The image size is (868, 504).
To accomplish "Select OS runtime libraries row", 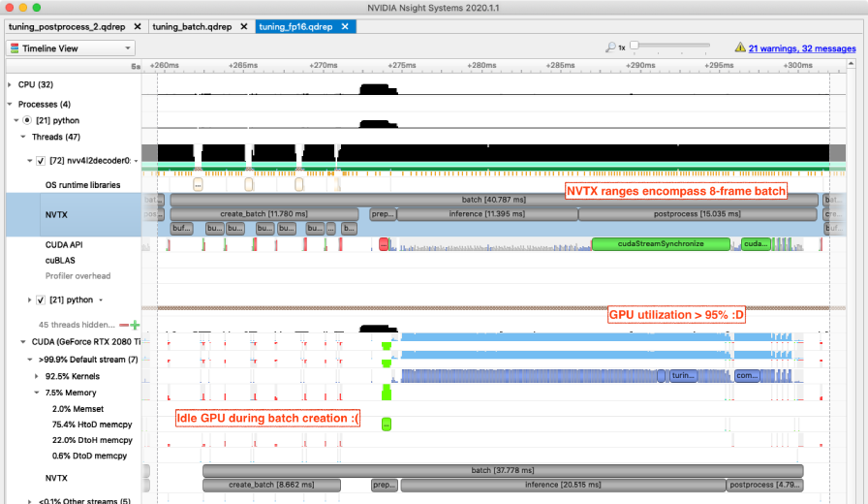I will point(82,185).
